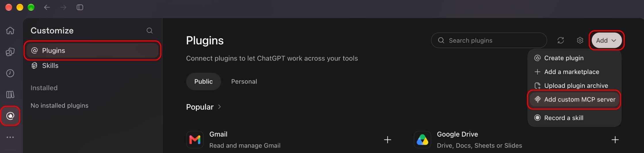Expand the Add dropdown button
Image resolution: width=644 pixels, height=153 pixels.
pos(607,40)
